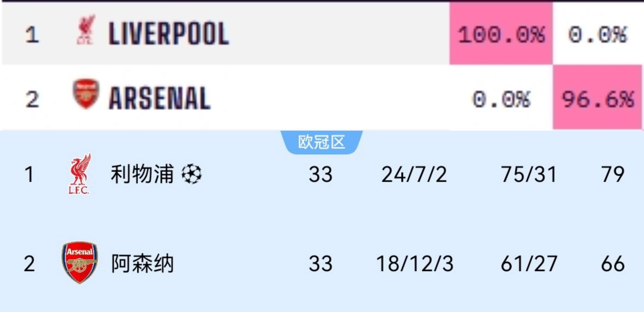Open the LIVERPOOL team name

pos(169,33)
